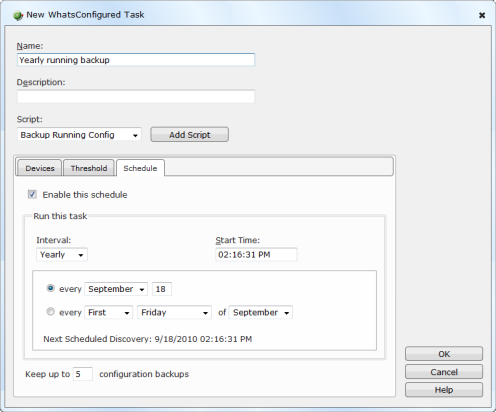Select the every month-and-day radio button

pos(50,288)
